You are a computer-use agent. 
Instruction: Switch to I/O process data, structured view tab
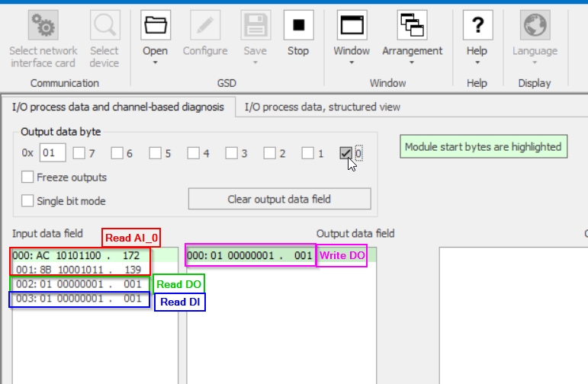[322, 107]
